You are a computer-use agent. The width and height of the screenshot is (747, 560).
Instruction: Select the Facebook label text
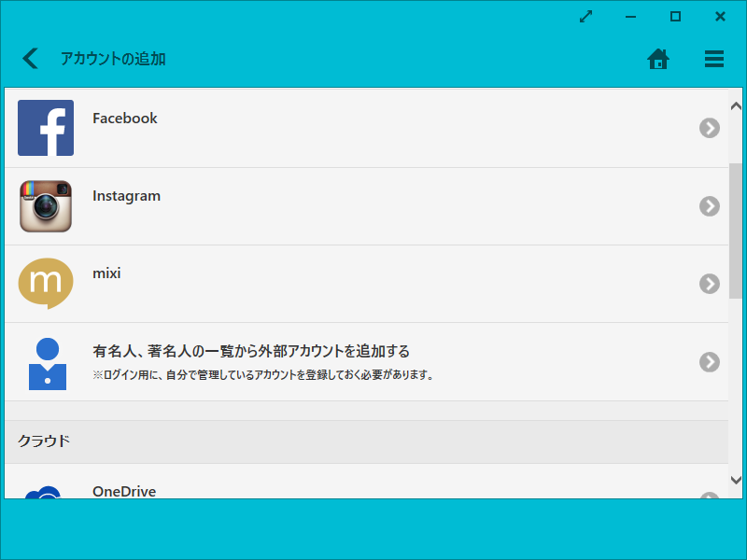pos(125,119)
